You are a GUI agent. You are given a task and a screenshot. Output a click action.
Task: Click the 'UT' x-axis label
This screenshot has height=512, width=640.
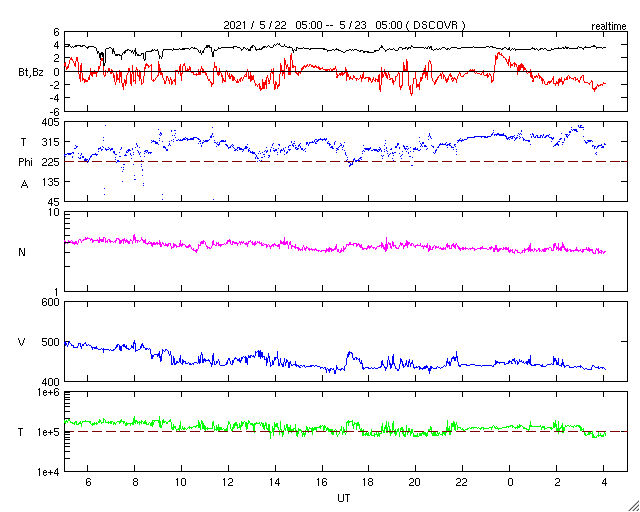tap(344, 498)
